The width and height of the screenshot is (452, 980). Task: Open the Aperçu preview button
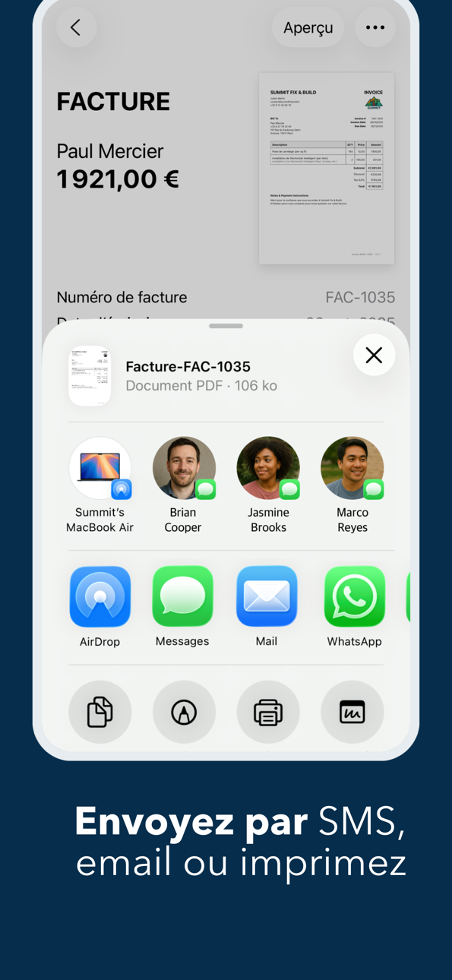pos(308,27)
